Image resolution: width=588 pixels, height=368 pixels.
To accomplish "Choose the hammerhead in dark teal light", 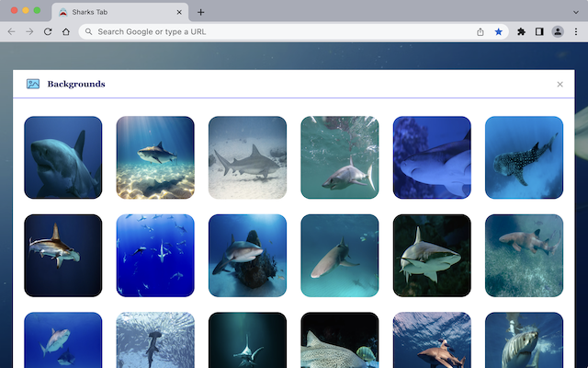I will click(x=247, y=340).
